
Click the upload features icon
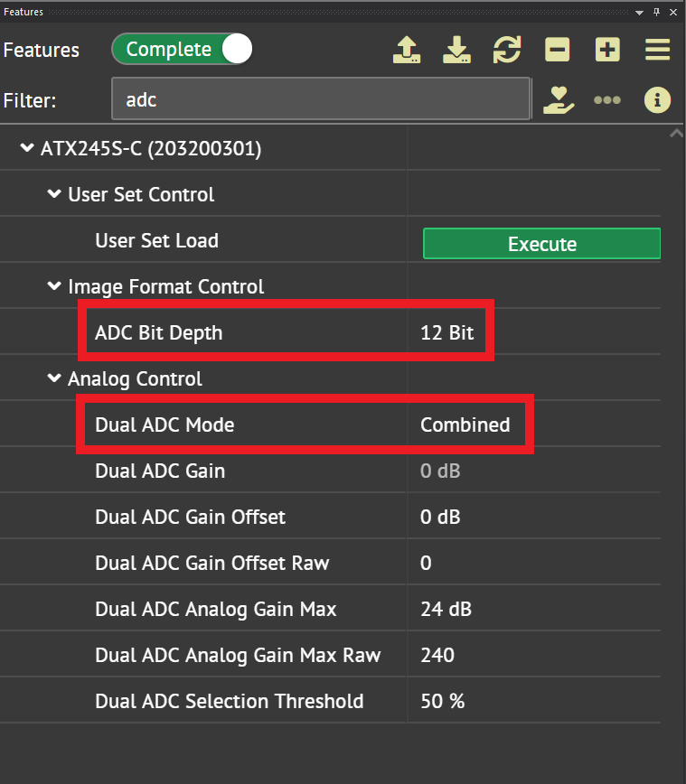point(407,50)
